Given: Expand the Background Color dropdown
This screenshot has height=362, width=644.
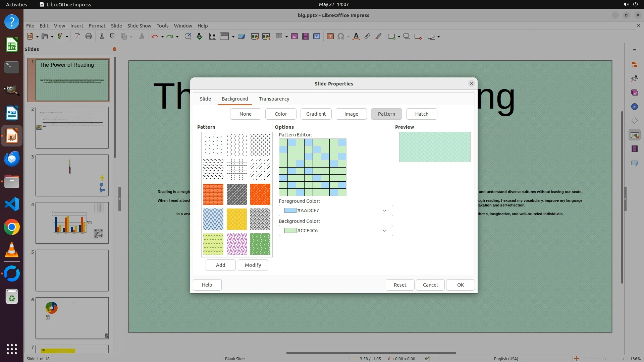Looking at the screenshot, I should (384, 231).
